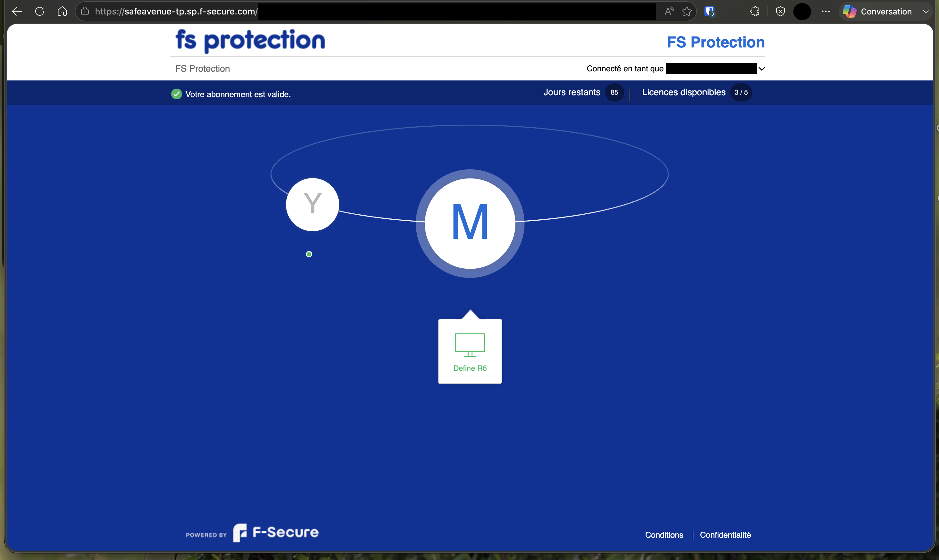939x560 pixels.
Task: Click the green device dot under Y
Action: tap(309, 254)
